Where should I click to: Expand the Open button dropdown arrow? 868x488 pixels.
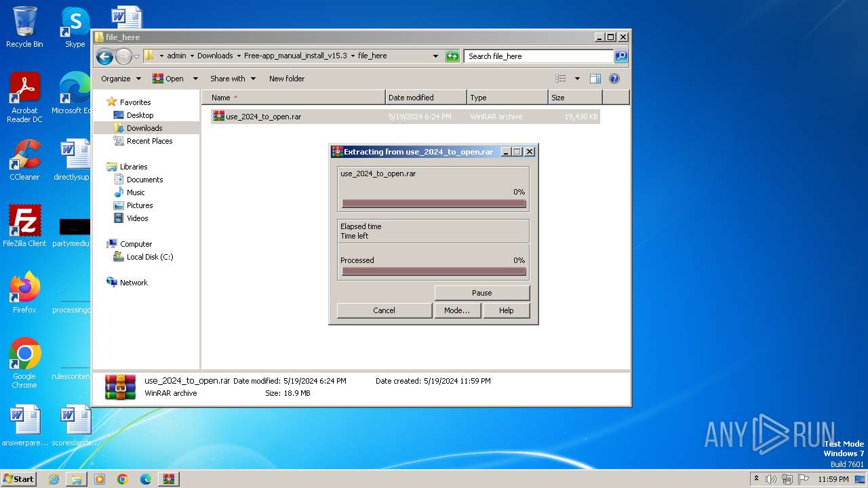(x=195, y=79)
